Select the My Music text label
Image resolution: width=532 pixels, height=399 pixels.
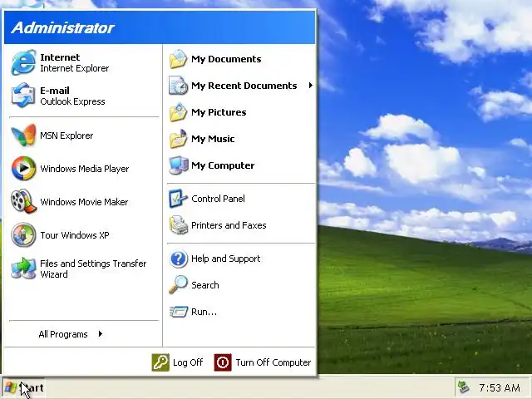click(213, 139)
